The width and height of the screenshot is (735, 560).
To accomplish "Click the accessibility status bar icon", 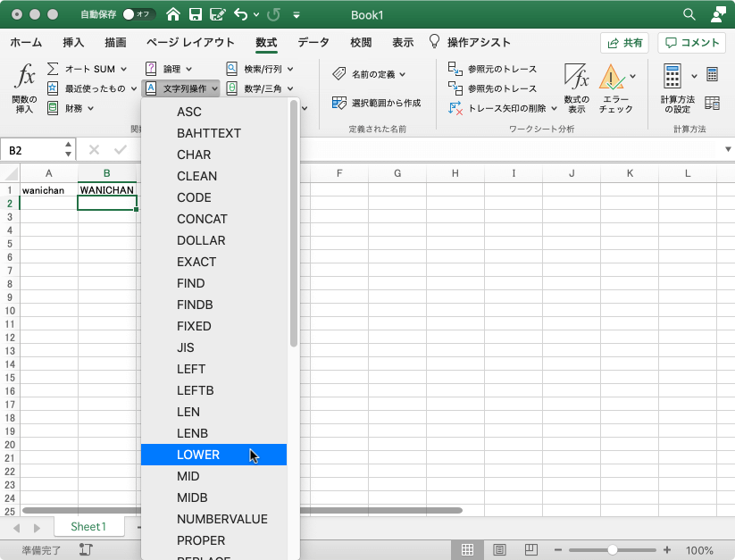I will [86, 549].
